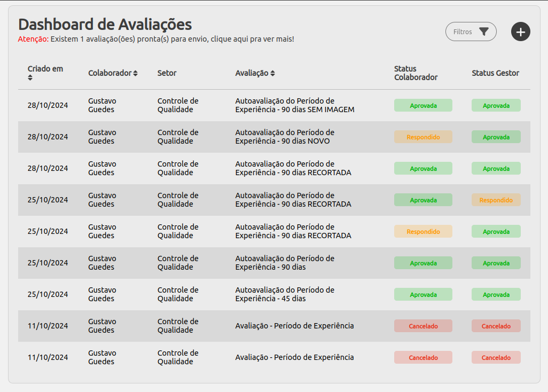Click the date in the NOVO evaluation row
548x392 pixels.
click(48, 137)
